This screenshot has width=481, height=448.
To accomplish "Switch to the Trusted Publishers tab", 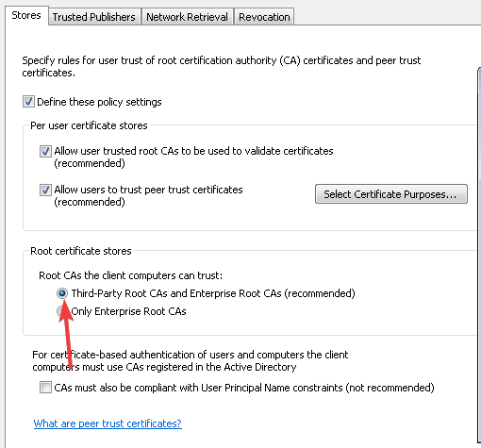I will click(94, 17).
